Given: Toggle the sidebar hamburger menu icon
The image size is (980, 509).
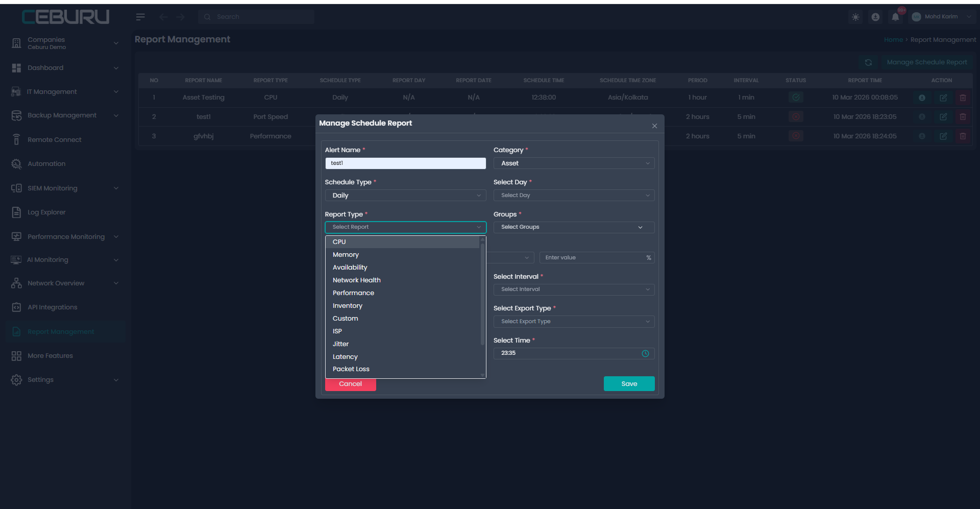Looking at the screenshot, I should [x=140, y=17].
